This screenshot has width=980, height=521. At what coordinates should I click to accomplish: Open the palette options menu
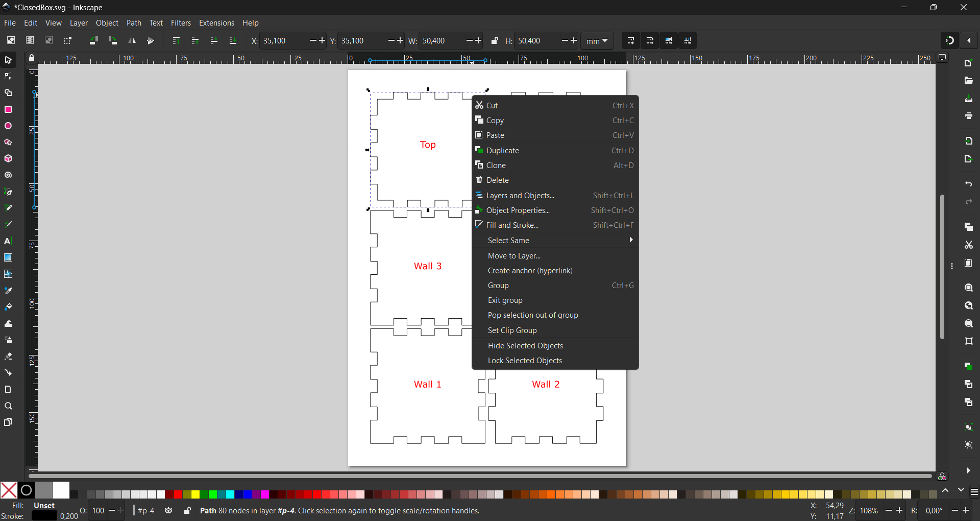(974, 492)
